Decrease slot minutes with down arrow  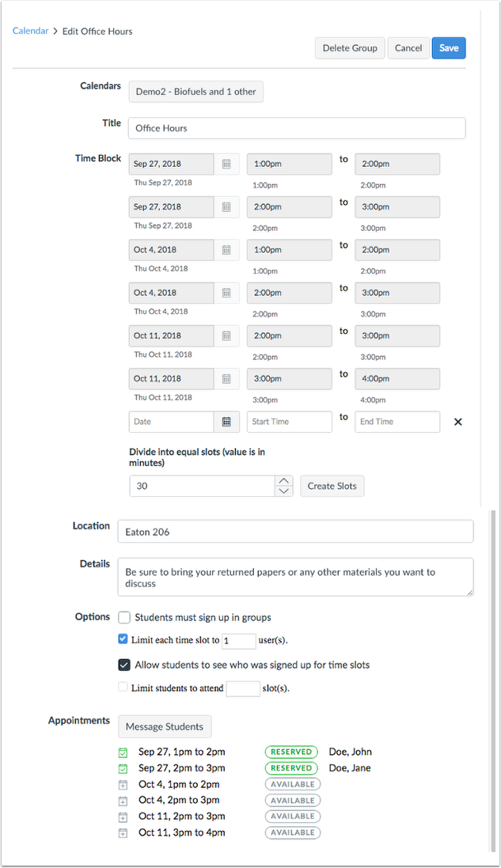pos(284,491)
